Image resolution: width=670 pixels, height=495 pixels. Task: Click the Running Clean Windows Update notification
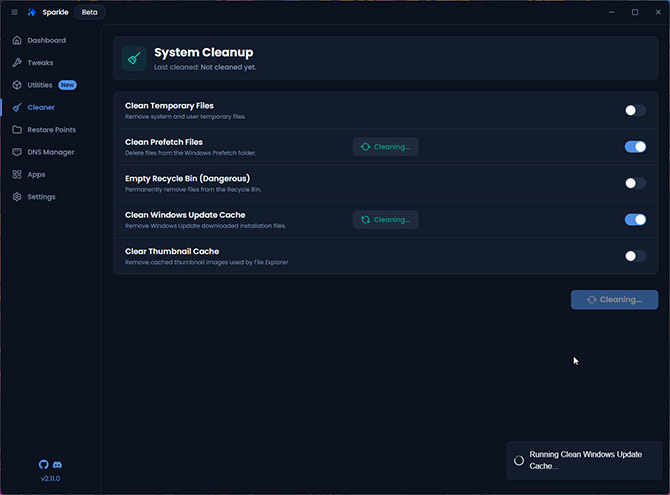tap(584, 460)
